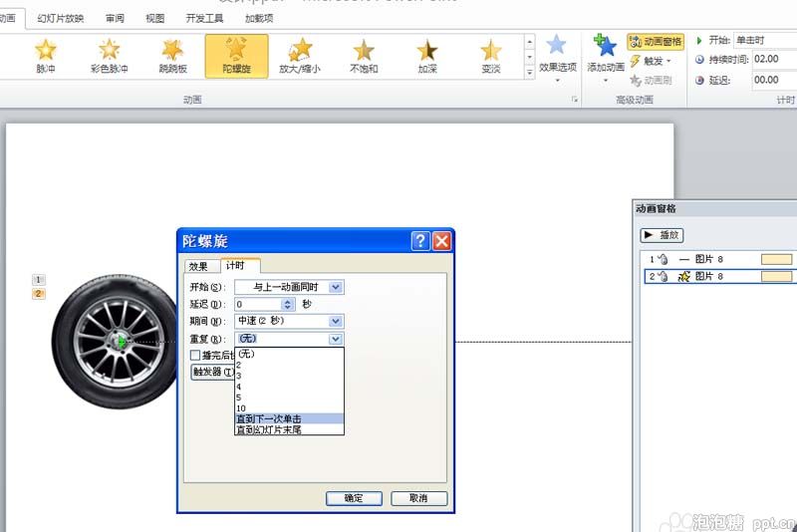Choose the 不饱和 animation effect

[x=364, y=56]
